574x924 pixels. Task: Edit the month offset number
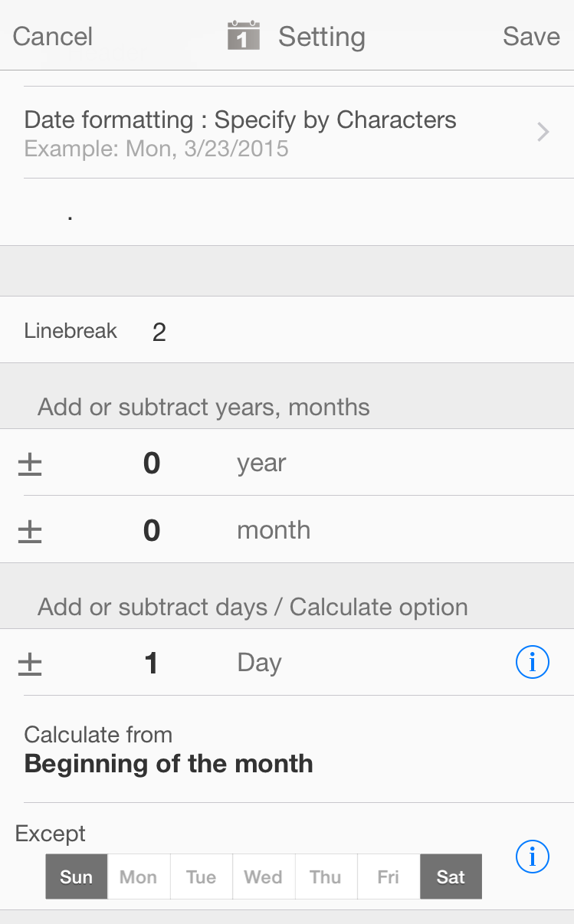(152, 530)
